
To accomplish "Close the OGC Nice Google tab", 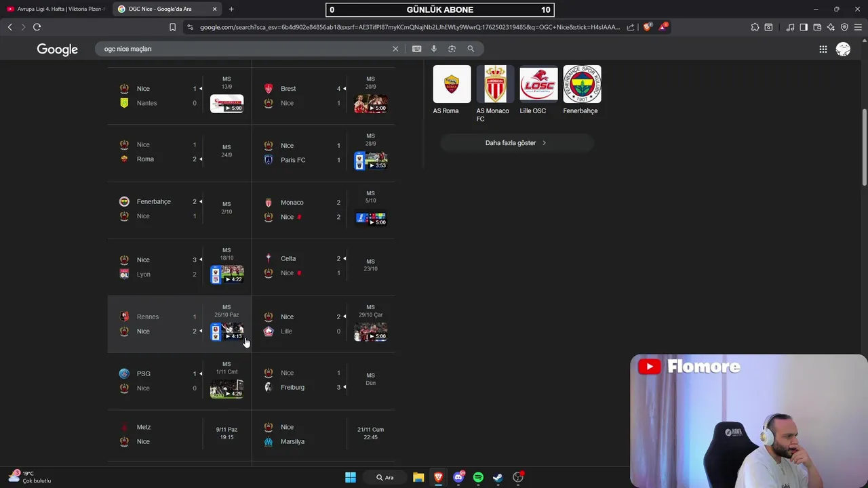I will pos(214,9).
